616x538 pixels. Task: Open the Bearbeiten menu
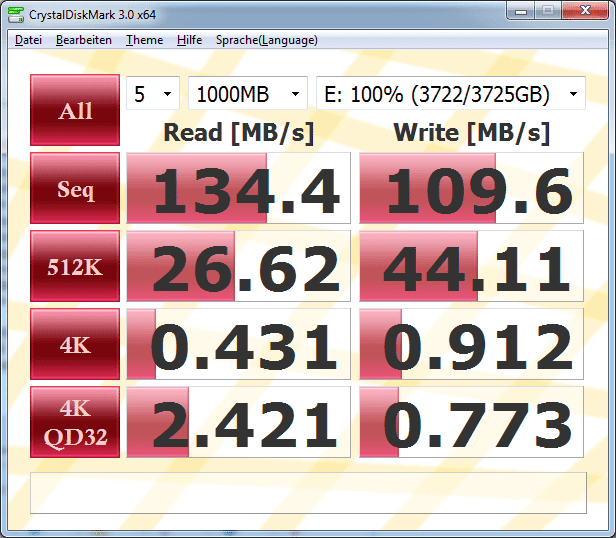click(84, 40)
